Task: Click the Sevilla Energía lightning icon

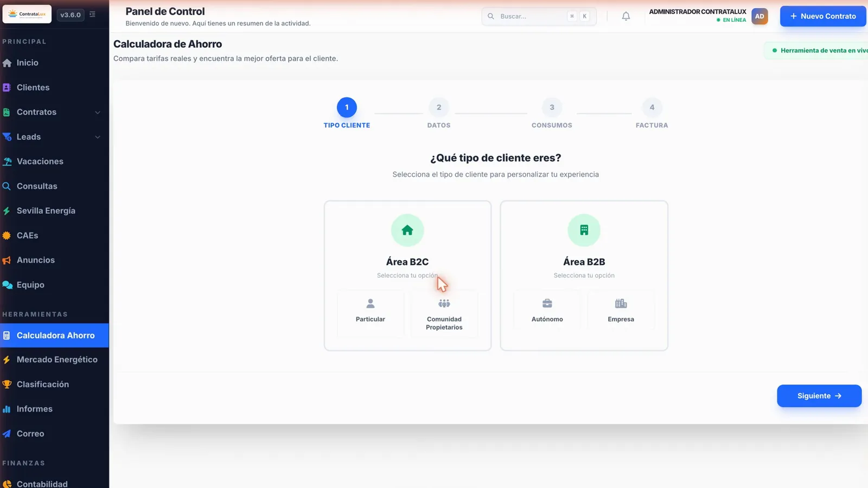Action: (x=7, y=211)
